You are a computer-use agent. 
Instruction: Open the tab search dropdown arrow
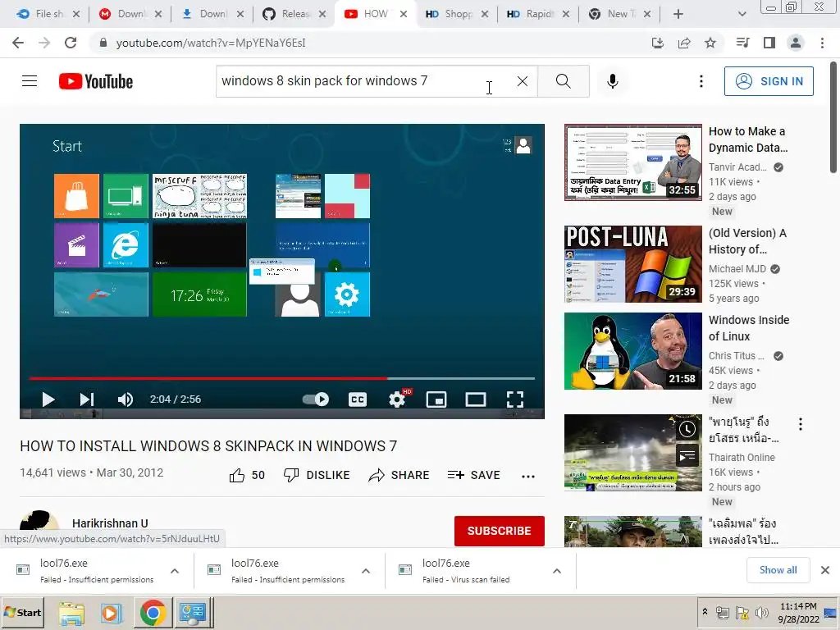(742, 14)
